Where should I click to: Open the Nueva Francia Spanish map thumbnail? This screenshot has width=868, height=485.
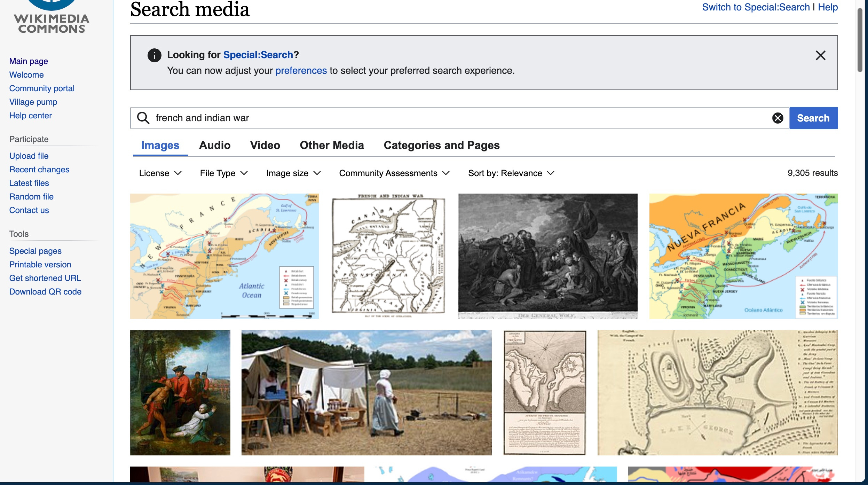click(743, 256)
